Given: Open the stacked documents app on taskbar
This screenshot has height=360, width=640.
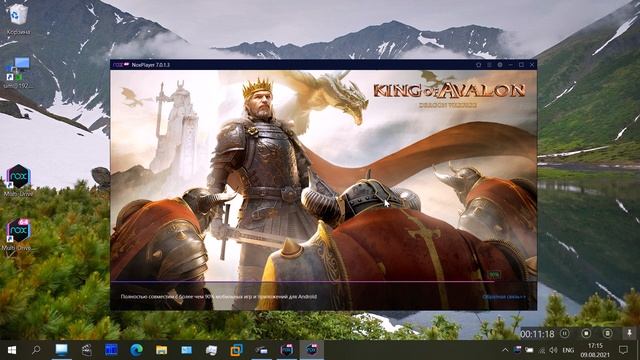Looking at the screenshot, I should 211,350.
